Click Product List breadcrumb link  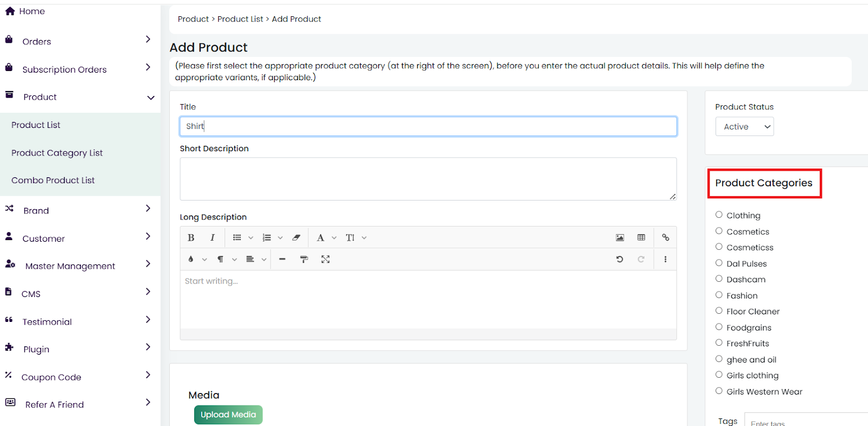tap(240, 19)
